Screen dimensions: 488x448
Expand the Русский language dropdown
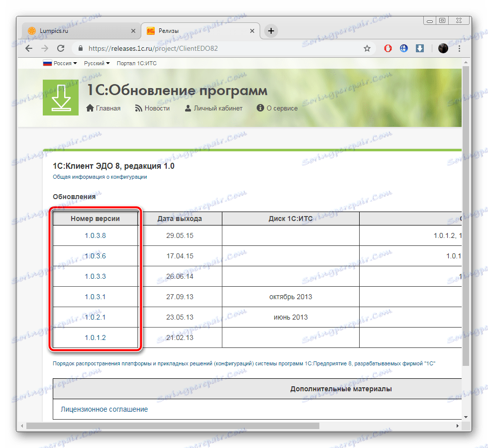point(97,63)
